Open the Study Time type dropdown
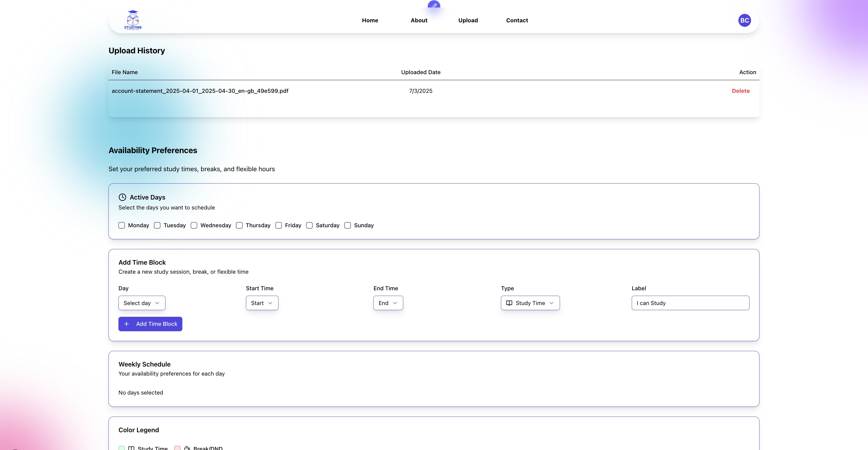 coord(530,303)
